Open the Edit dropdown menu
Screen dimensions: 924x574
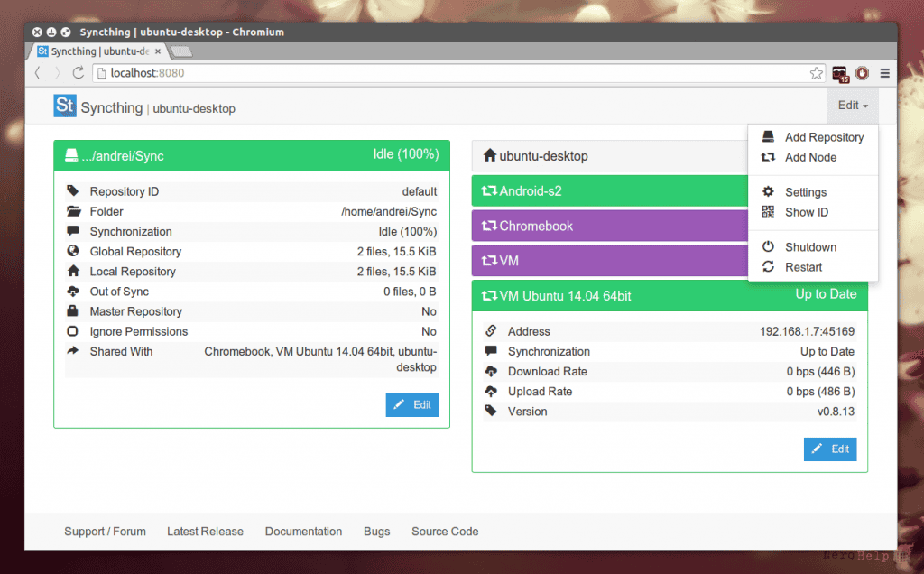[x=853, y=106]
